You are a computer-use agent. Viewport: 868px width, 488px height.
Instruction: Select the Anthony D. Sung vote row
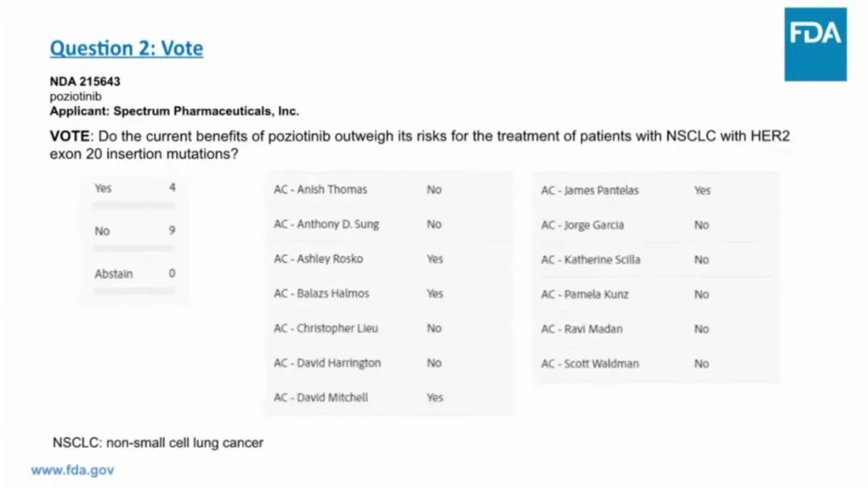coord(389,224)
